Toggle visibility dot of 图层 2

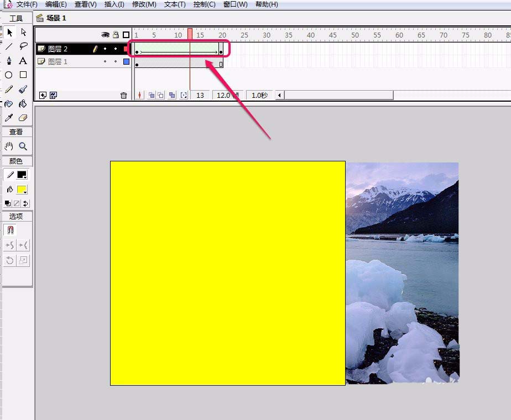[105, 49]
